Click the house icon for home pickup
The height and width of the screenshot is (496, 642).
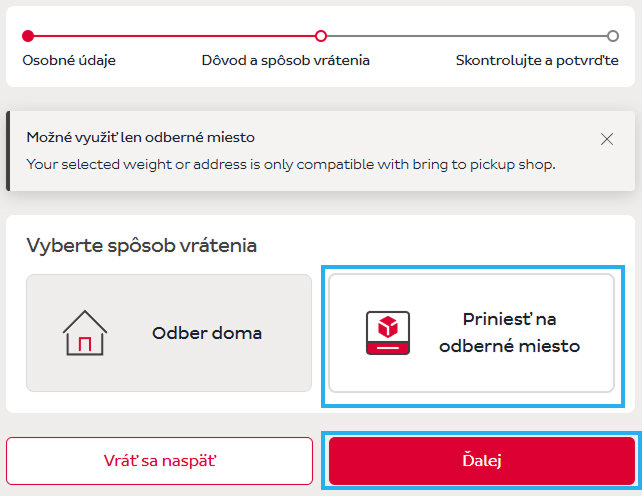84,332
